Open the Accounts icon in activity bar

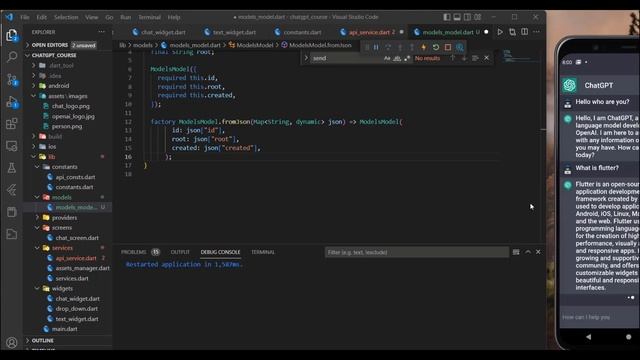11,342
